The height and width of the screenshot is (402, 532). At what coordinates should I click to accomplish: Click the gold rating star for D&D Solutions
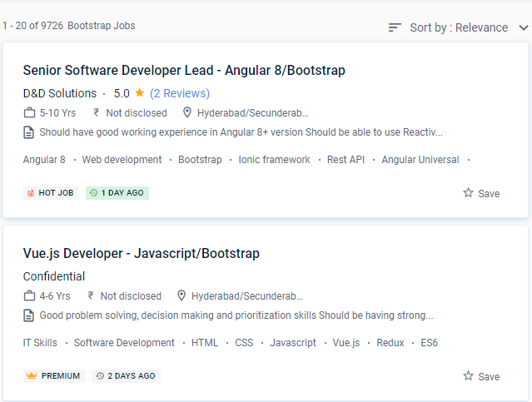[140, 93]
